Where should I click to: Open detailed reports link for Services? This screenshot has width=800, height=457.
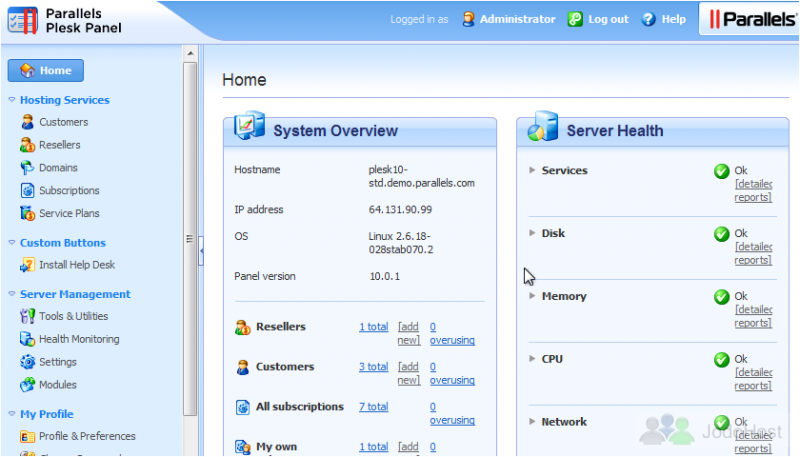point(754,190)
